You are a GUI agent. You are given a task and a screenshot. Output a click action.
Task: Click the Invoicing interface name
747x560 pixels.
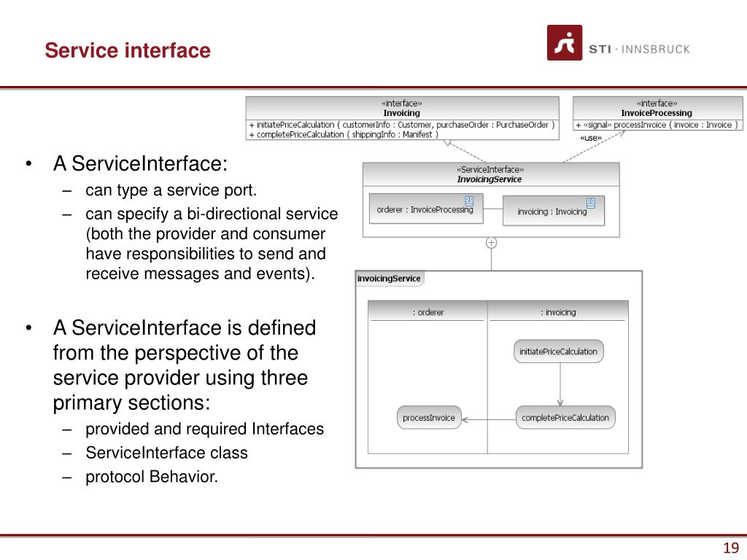coord(402,113)
